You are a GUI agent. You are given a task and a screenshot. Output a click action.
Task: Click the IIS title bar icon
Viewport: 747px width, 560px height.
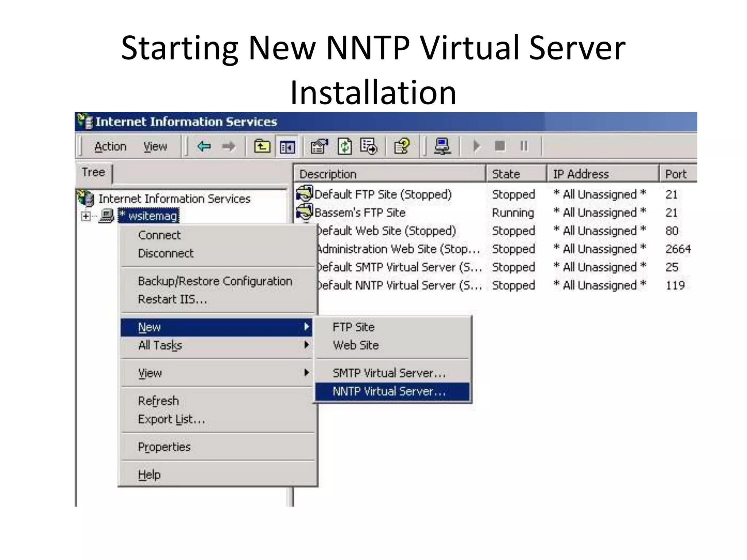pos(85,121)
